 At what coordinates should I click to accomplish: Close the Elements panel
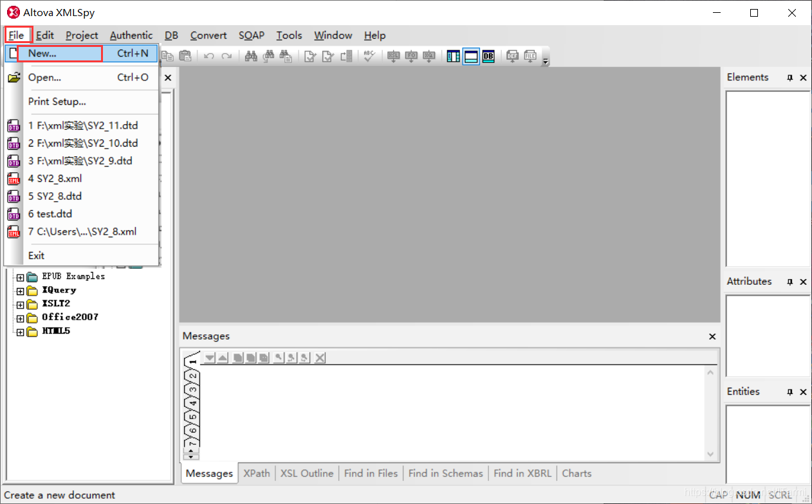[x=803, y=78]
